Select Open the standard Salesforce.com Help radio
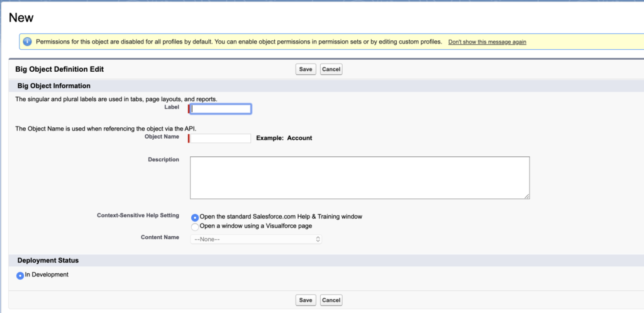The width and height of the screenshot is (644, 313). [x=195, y=217]
